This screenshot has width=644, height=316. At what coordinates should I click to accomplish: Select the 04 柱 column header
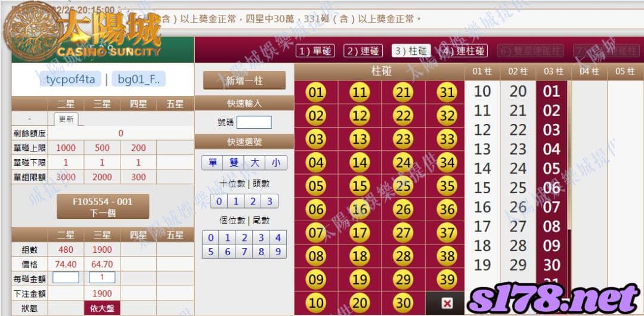point(589,72)
